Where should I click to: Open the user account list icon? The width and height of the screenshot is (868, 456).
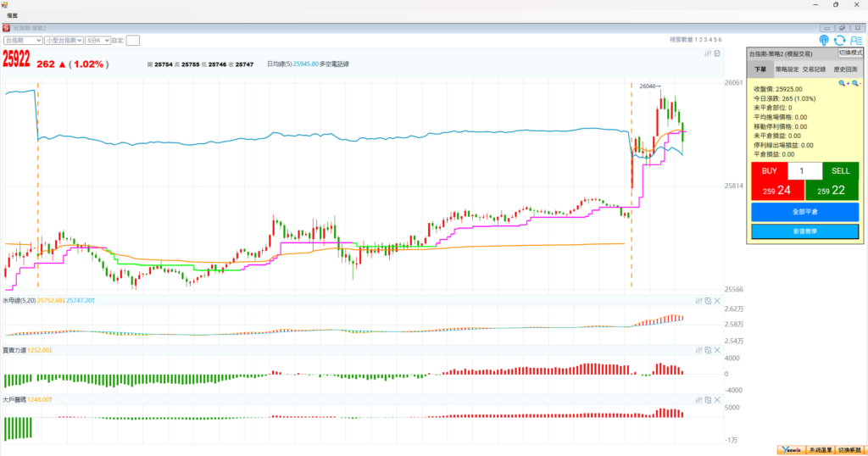click(x=855, y=40)
